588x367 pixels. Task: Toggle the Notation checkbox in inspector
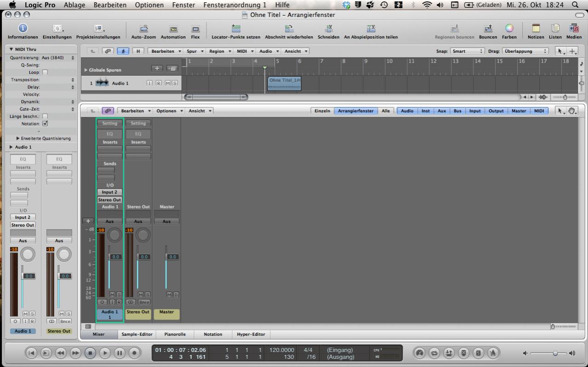(x=45, y=124)
